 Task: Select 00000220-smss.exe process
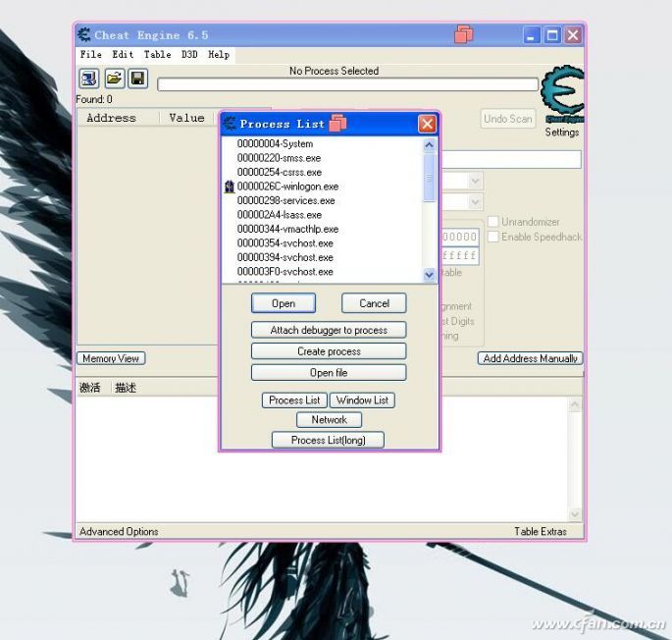pos(323,158)
